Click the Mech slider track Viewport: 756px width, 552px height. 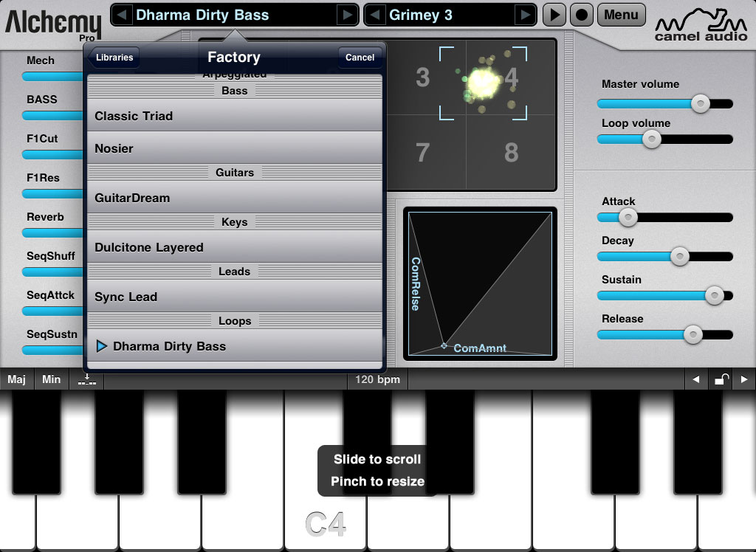pos(53,76)
